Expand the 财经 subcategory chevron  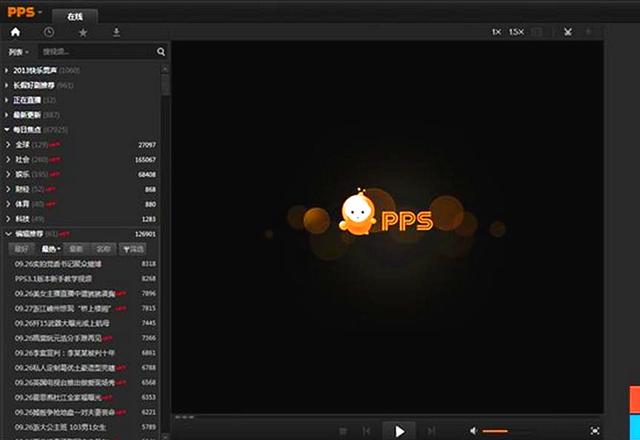click(x=8, y=189)
